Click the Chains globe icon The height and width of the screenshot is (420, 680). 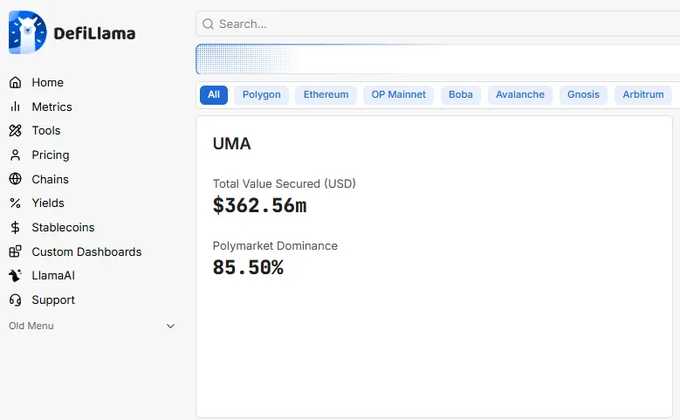(x=15, y=179)
